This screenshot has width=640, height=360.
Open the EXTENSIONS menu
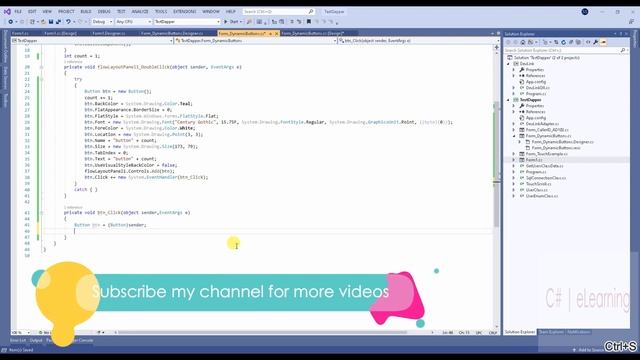point(184,11)
